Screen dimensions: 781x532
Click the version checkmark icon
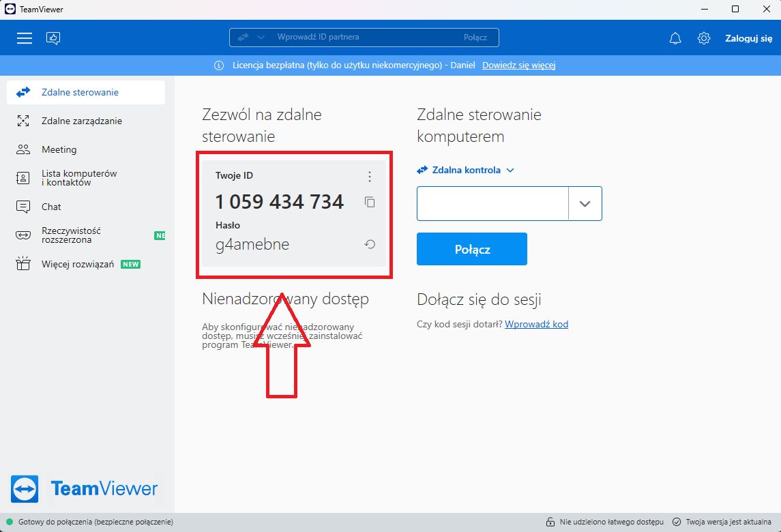click(x=677, y=522)
